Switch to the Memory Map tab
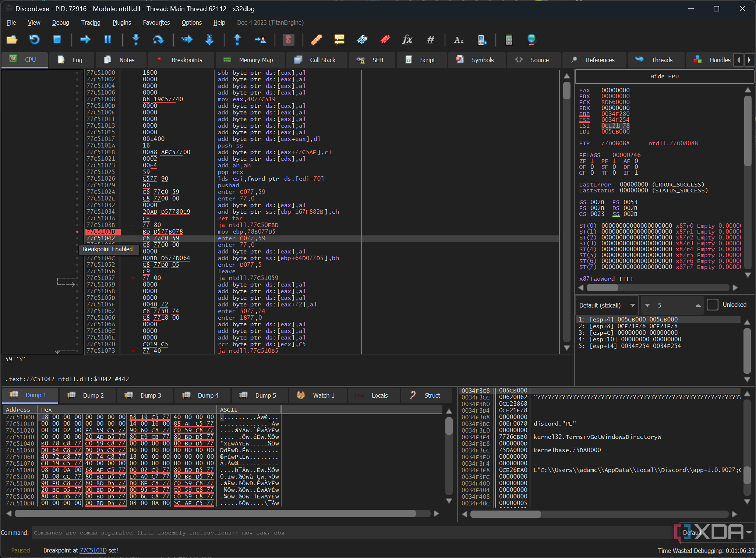The height and width of the screenshot is (558, 756). pos(250,60)
